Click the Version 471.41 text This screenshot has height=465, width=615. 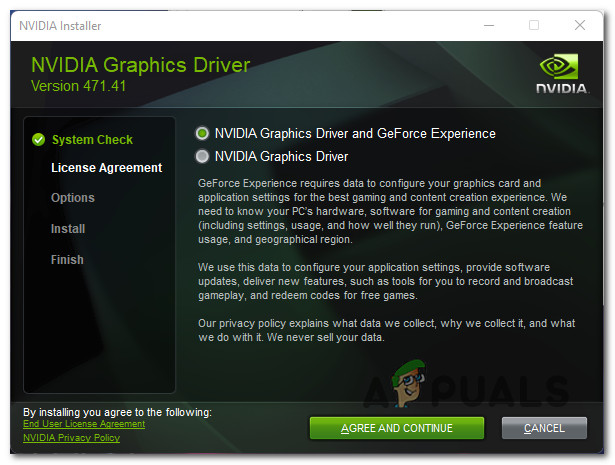[x=78, y=86]
